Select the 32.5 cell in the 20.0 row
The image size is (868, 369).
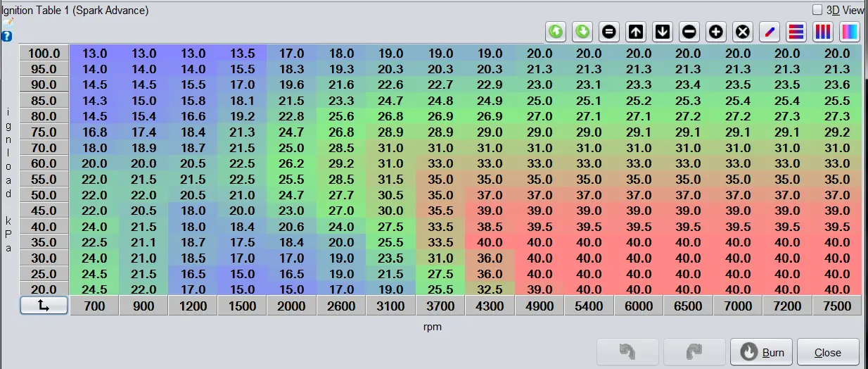click(x=490, y=289)
